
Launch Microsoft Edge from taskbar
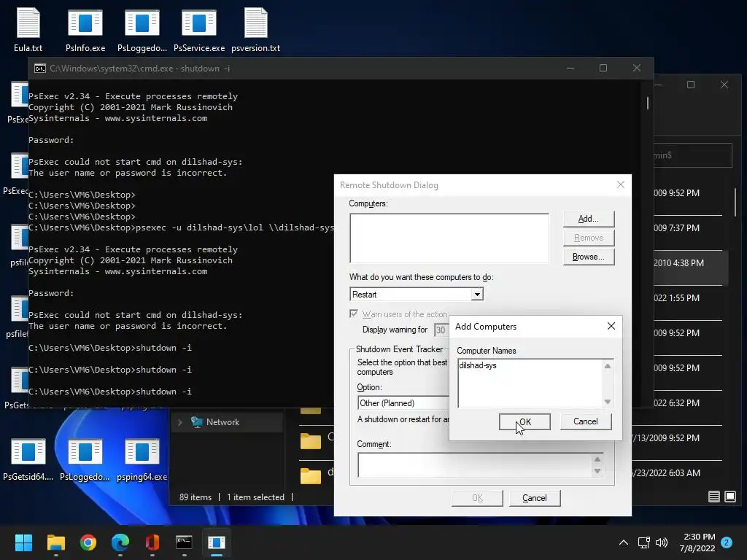click(x=120, y=542)
